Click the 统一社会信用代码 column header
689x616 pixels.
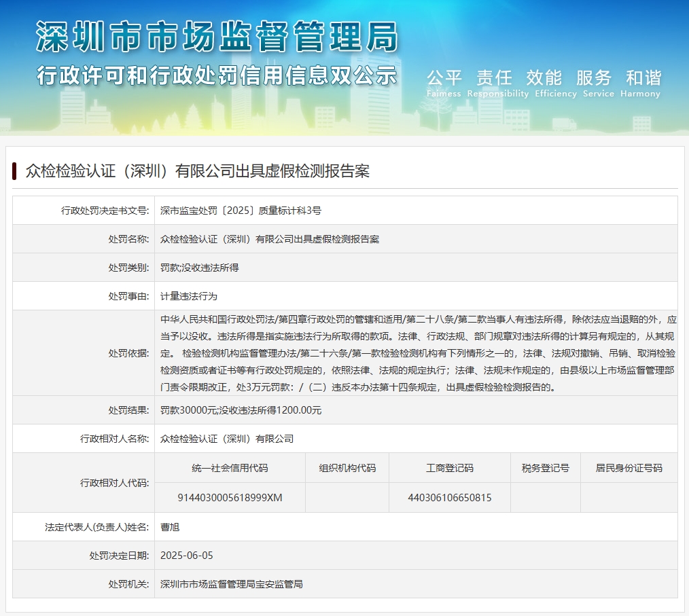tap(230, 468)
